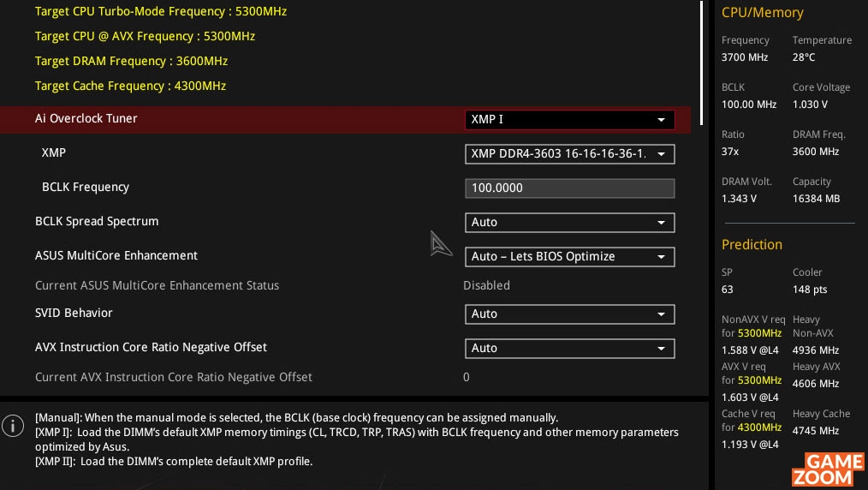Click the 3700 MHz frequency value

[x=745, y=57]
